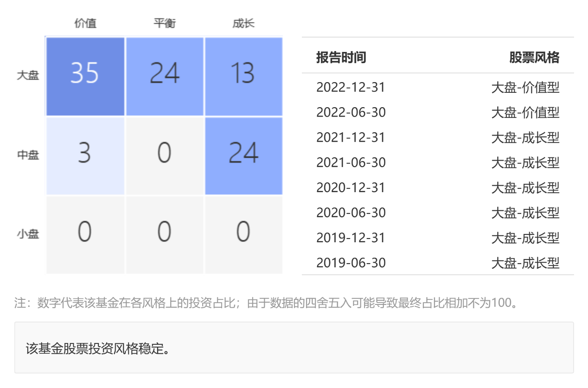Click 大盘-成长型 in the 2019-06-30 row
The image size is (588, 388).
(x=525, y=263)
